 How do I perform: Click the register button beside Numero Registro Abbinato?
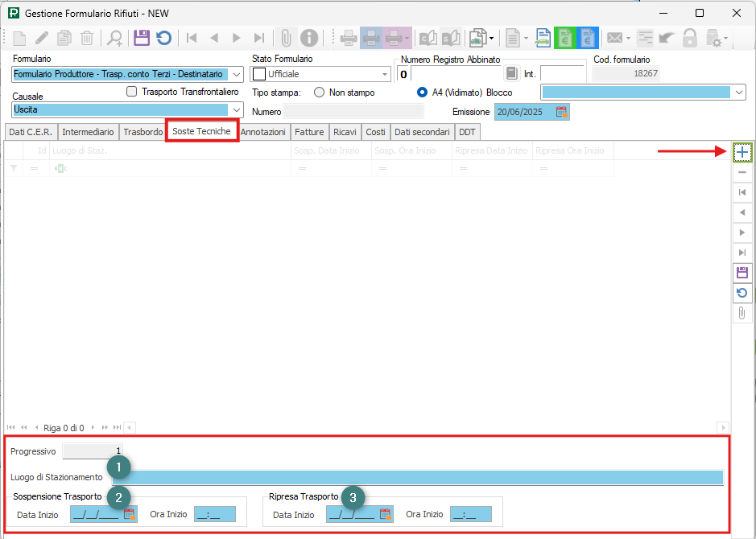(x=511, y=74)
